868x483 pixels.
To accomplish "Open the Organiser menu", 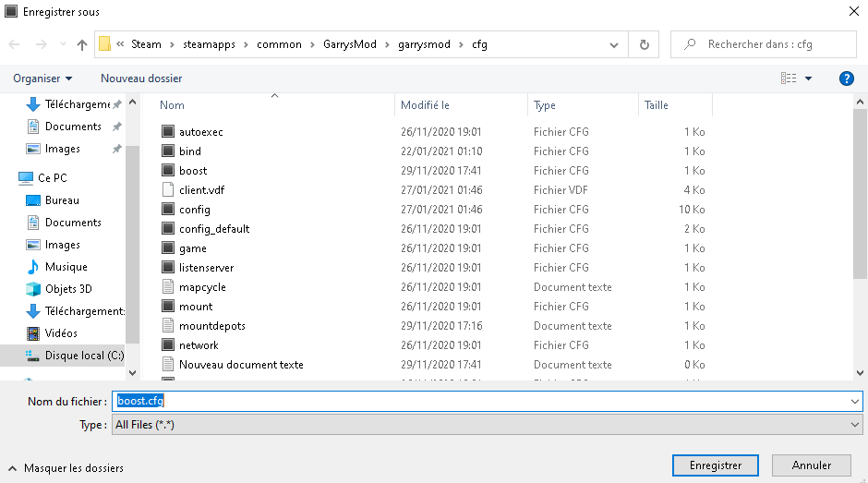I will (x=42, y=78).
